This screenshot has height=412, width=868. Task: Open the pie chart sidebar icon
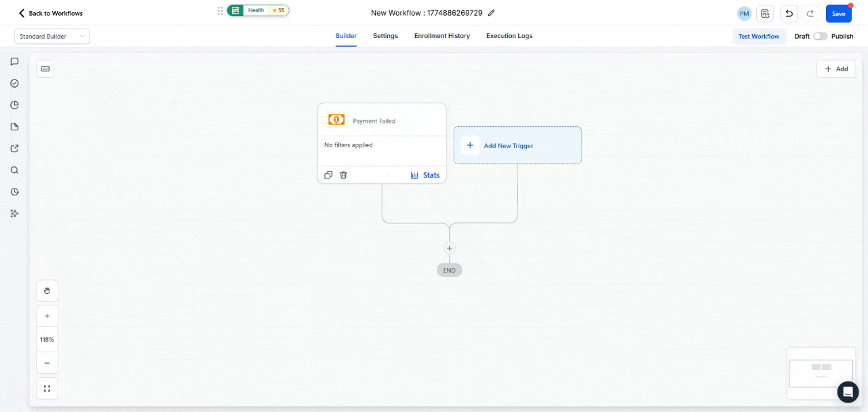point(14,105)
